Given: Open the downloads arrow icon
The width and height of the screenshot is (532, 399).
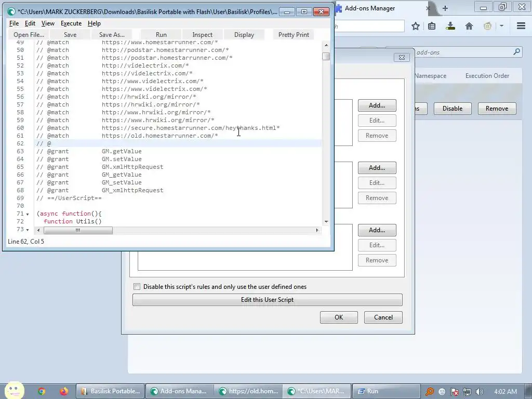Looking at the screenshot, I should [x=450, y=26].
